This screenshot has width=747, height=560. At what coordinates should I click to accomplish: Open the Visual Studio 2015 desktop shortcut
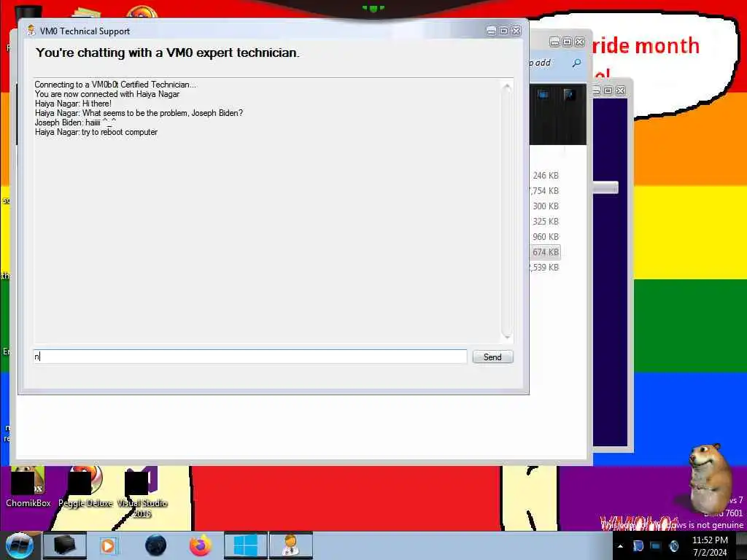pos(142,492)
